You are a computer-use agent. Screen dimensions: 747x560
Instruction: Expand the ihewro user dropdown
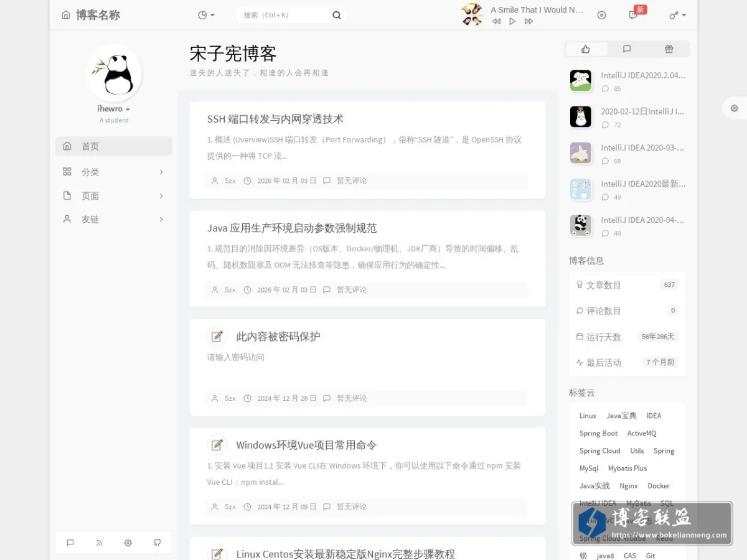[114, 108]
